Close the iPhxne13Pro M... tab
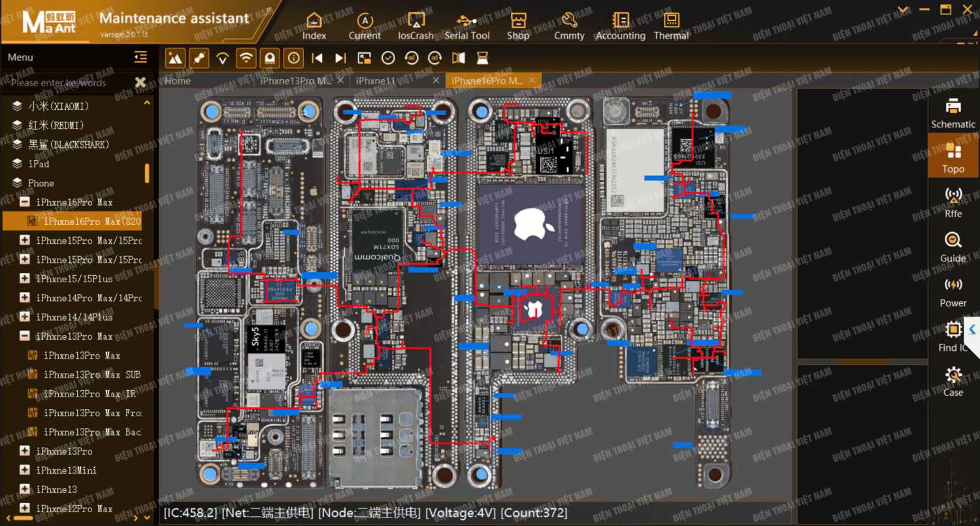 pyautogui.click(x=340, y=80)
